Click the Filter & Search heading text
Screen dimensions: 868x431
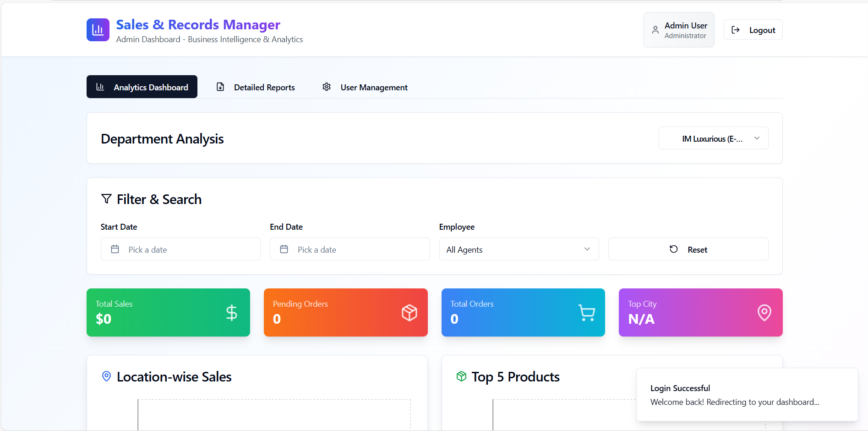coord(159,199)
